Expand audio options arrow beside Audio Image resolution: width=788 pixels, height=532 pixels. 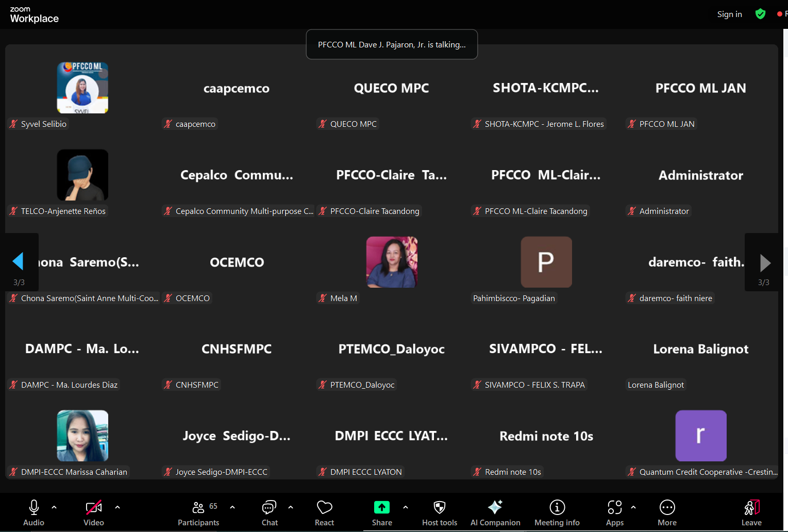(x=54, y=507)
